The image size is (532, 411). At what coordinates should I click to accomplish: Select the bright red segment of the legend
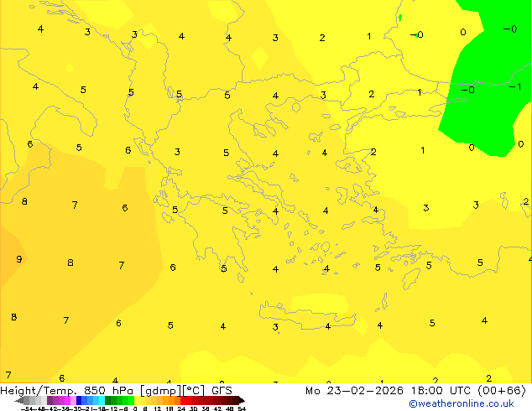pyautogui.click(x=183, y=400)
